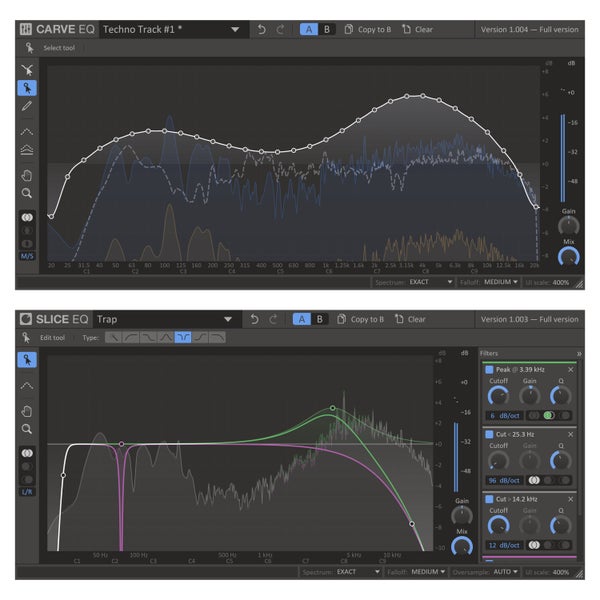Viewport: 600px width, 600px height.
Task: Remove the Cut > 14.2 kHz filter
Action: 571,499
